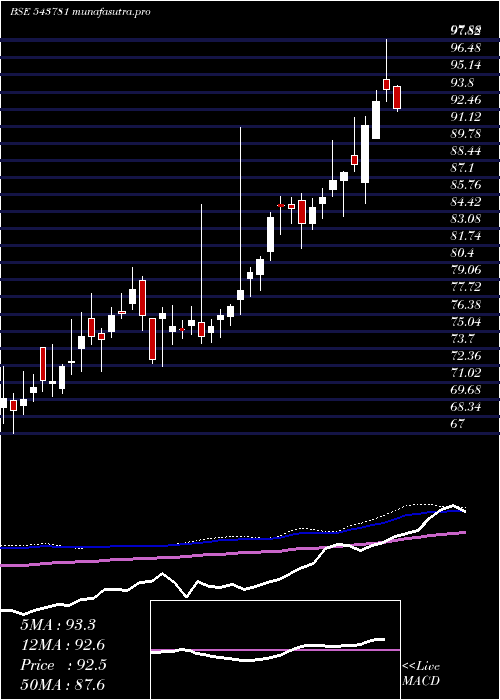Click the 80.4 price axis label
The image size is (500, 700).
[x=462, y=253]
